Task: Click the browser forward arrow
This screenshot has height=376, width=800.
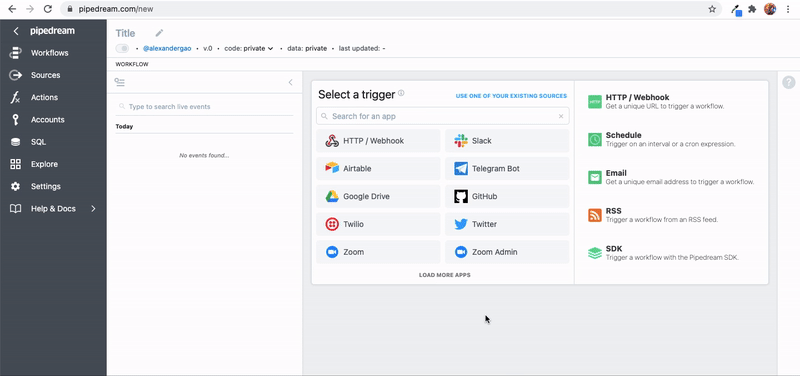Action: [x=30, y=9]
